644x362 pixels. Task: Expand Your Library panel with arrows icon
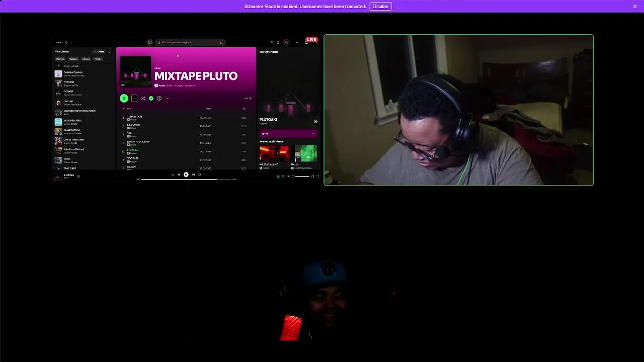[x=110, y=52]
